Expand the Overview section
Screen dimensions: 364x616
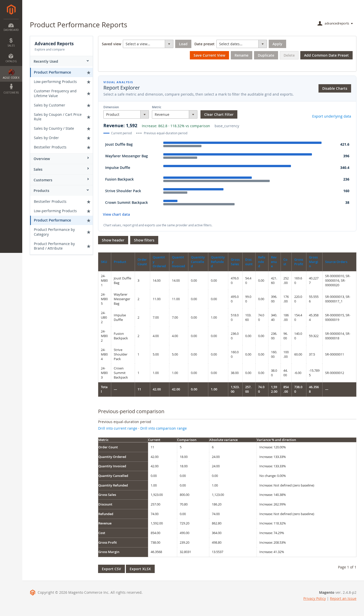coord(61,159)
